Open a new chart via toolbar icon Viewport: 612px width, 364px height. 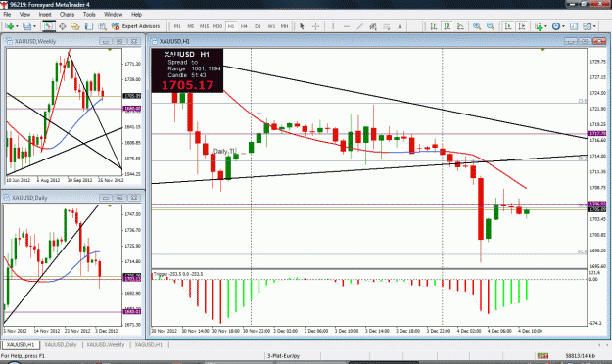(x=9, y=26)
